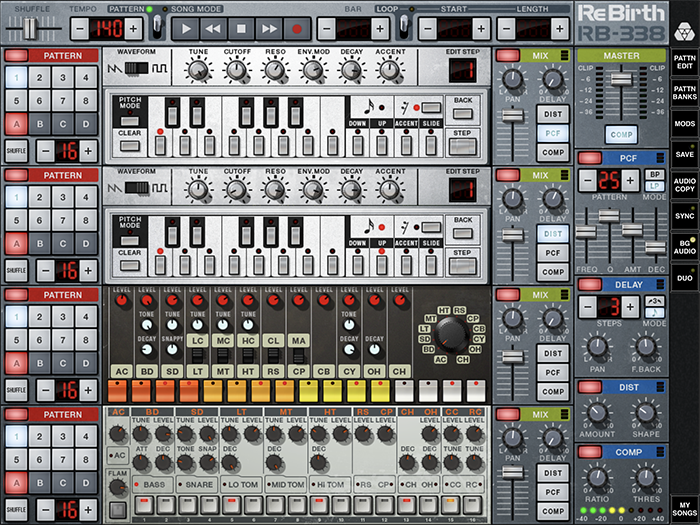Click the first synth's mixer level fader
The width and height of the screenshot is (700, 525).
[512, 116]
